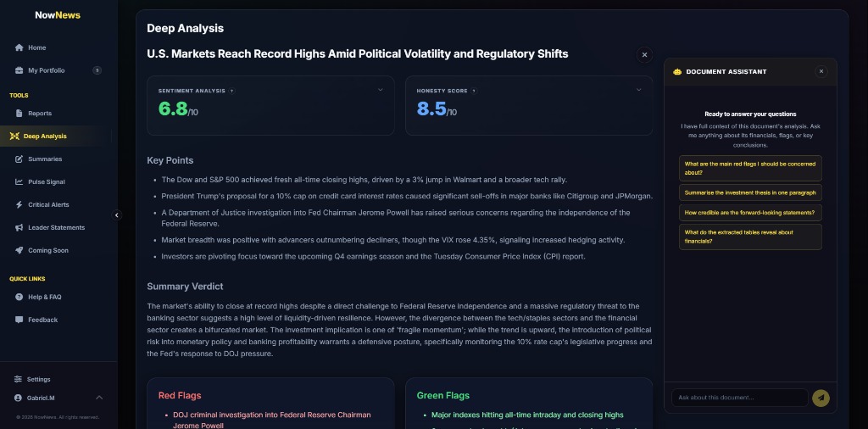This screenshot has width=868, height=429.
Task: Open the Summaries tool
Action: (44, 159)
